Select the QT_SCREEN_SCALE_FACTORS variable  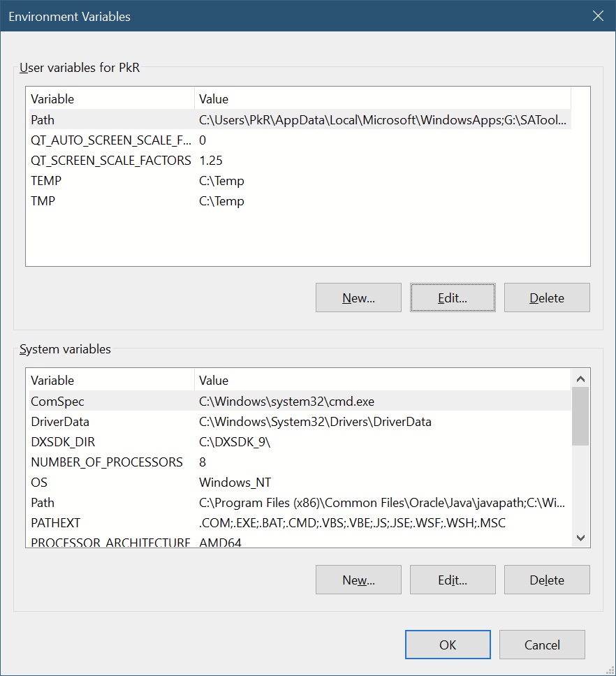[x=110, y=161]
